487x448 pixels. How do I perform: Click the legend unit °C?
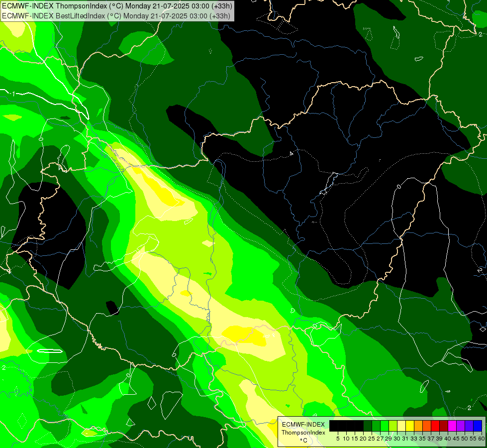click(304, 441)
